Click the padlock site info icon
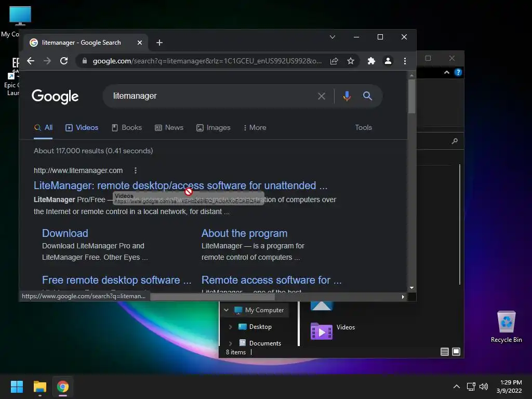This screenshot has width=532, height=399. pyautogui.click(x=85, y=61)
